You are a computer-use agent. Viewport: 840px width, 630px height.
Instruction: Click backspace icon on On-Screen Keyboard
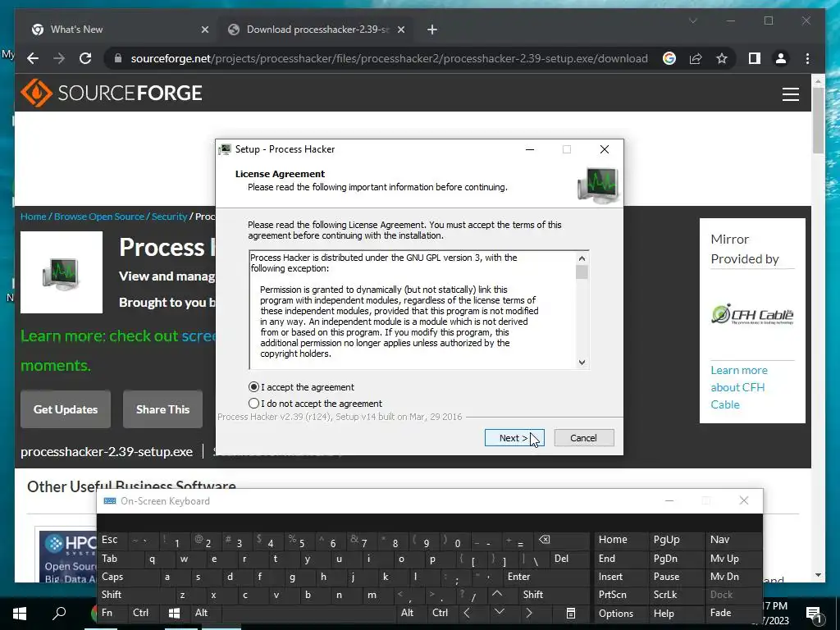click(561, 540)
